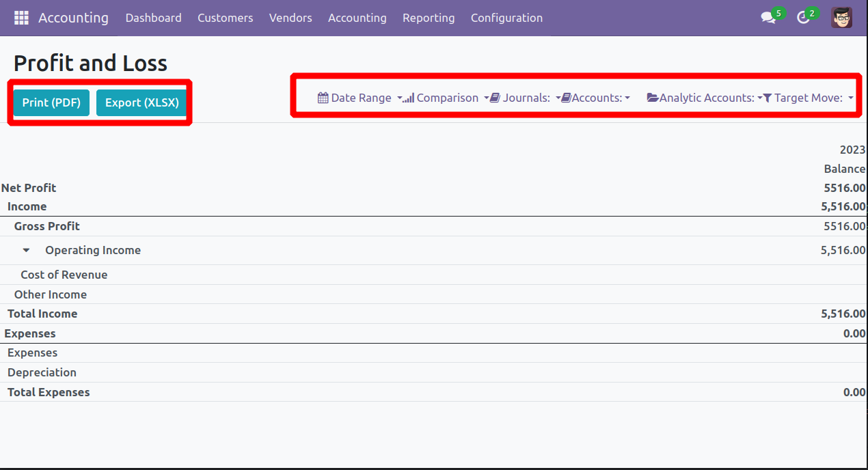This screenshot has width=868, height=470.
Task: Open the apps grid menu icon
Action: pos(21,18)
